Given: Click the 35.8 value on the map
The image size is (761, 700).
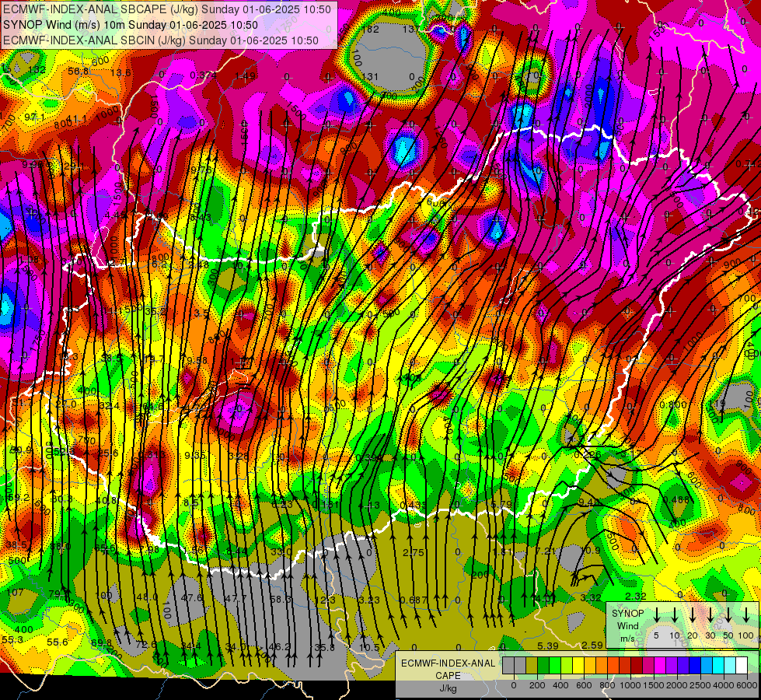Looking at the screenshot, I should pos(324,648).
